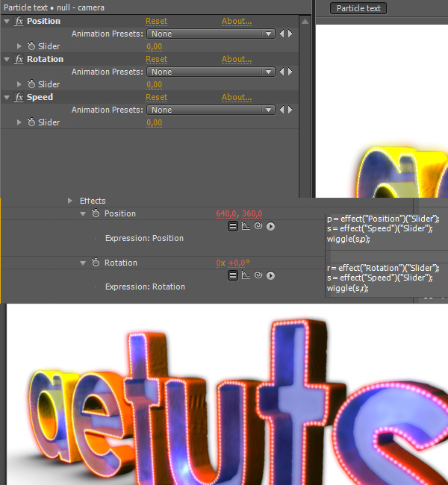Open Animation Presets dropdown for Rotation effect
448x485 pixels.
(211, 72)
